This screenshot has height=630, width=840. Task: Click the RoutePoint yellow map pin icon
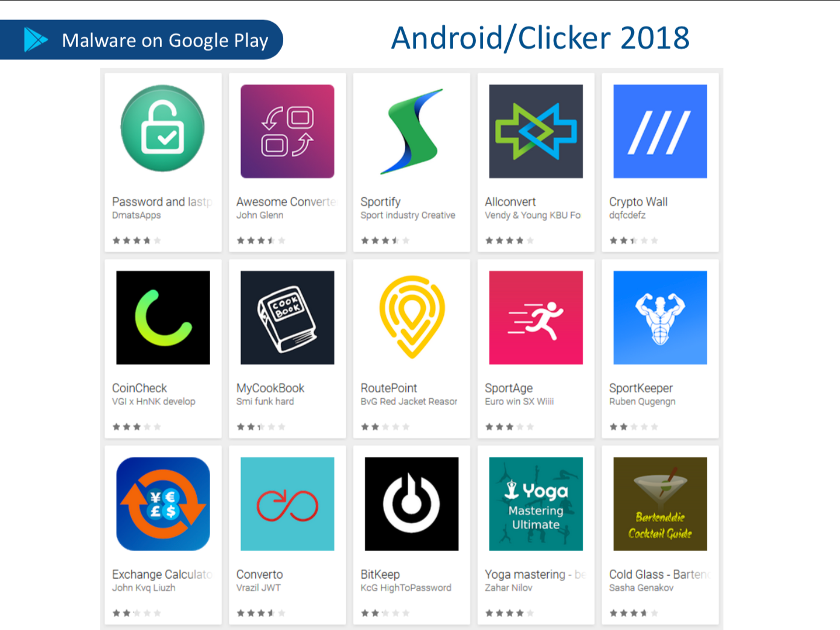pyautogui.click(x=412, y=317)
